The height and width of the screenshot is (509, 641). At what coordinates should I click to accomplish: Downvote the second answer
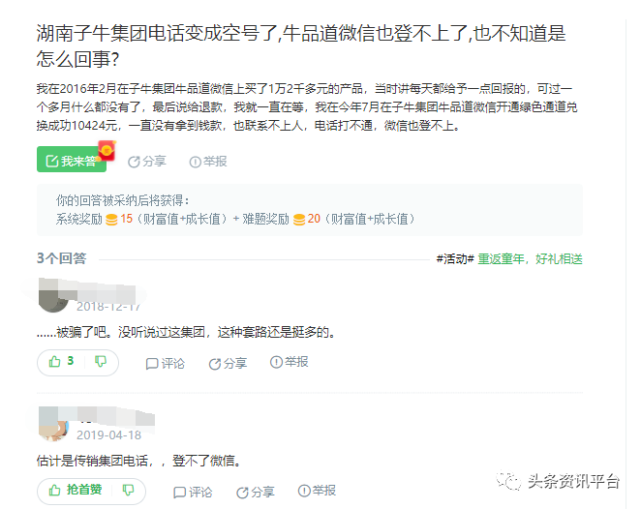128,490
